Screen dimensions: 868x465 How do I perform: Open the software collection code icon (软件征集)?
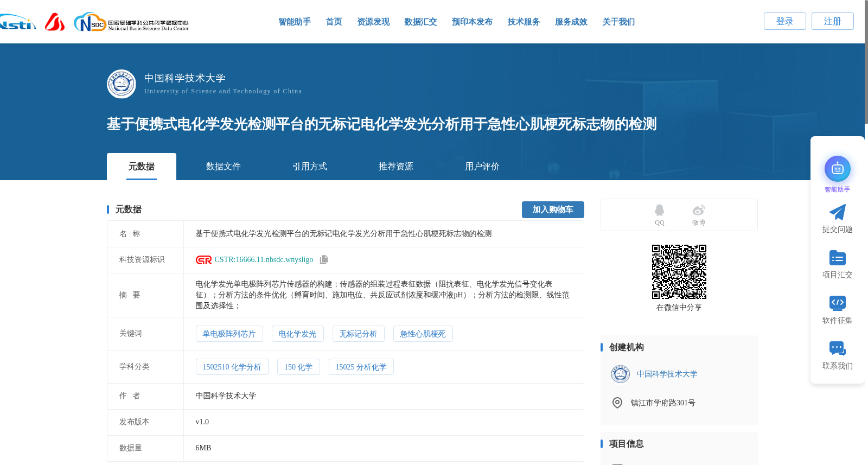click(838, 303)
